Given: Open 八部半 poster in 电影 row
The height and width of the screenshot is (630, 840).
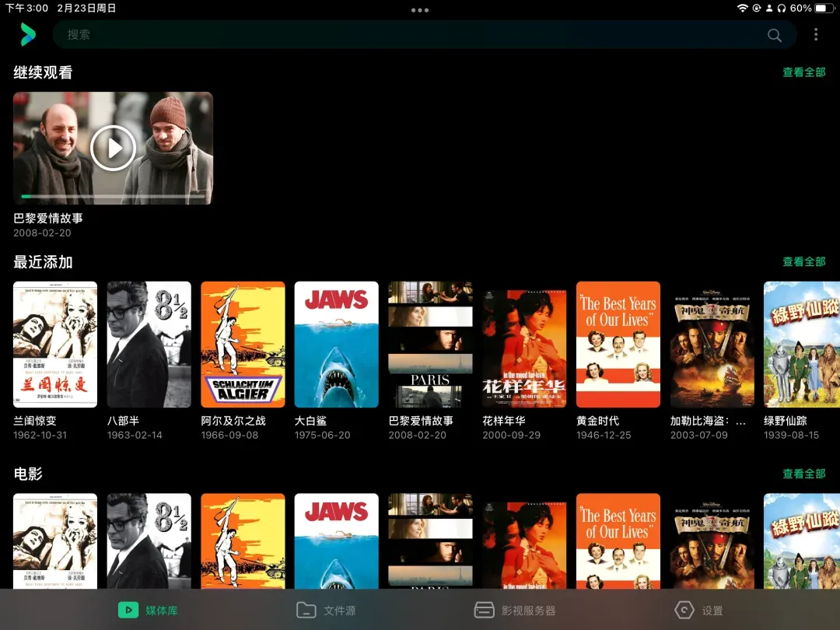Looking at the screenshot, I should 149,541.
